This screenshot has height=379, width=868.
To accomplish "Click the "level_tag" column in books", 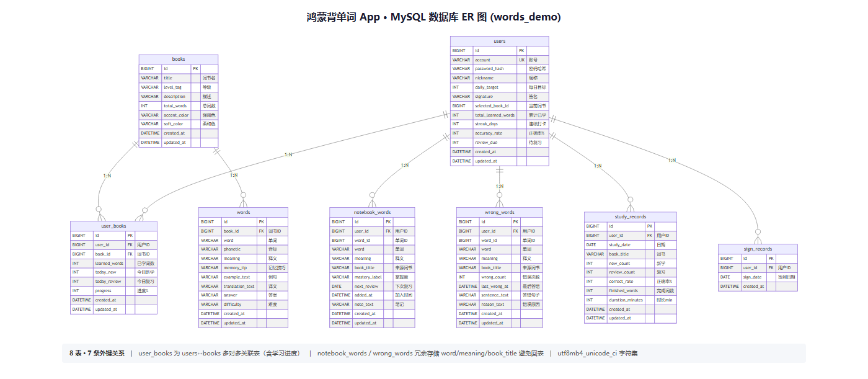I will coord(179,87).
